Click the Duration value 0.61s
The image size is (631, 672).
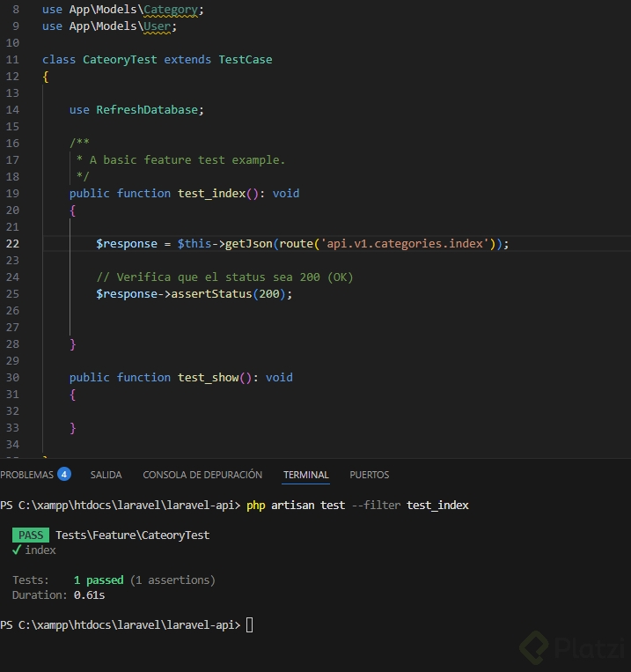coord(89,594)
